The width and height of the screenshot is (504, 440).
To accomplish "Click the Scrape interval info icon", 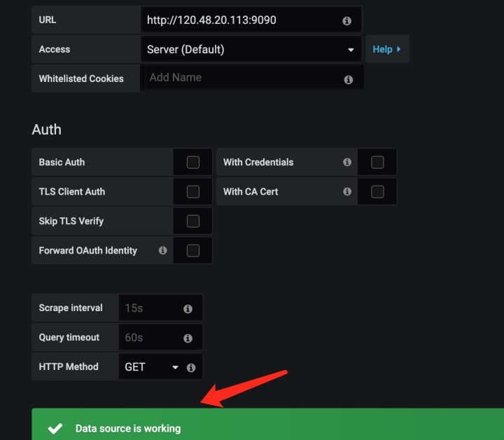I will (x=188, y=309).
